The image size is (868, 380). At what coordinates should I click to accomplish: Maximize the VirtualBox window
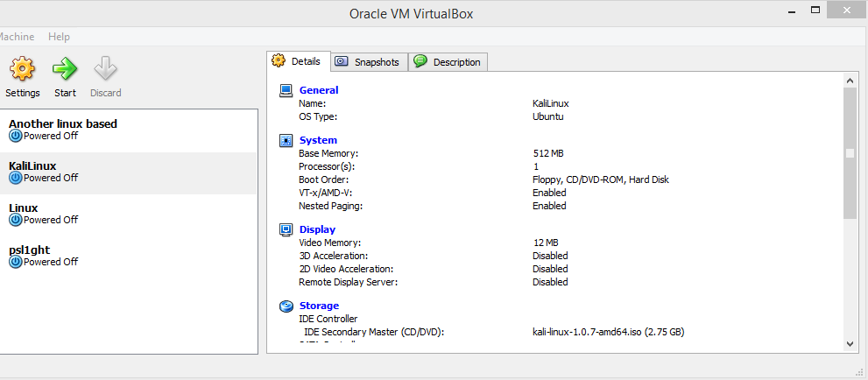[x=815, y=10]
